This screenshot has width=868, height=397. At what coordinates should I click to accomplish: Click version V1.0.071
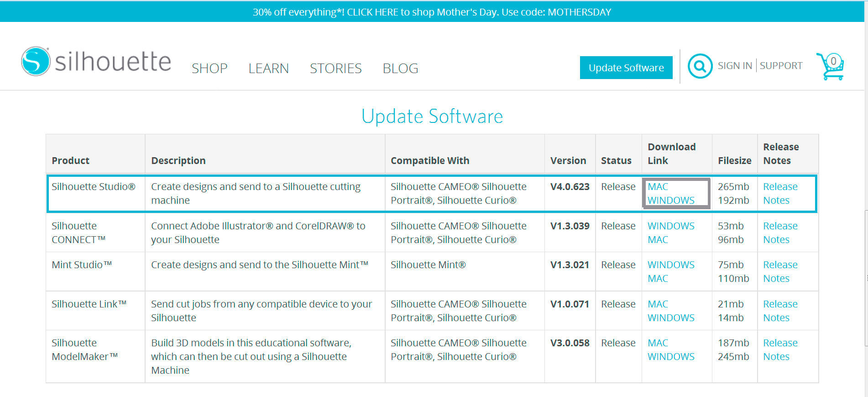[x=570, y=304]
